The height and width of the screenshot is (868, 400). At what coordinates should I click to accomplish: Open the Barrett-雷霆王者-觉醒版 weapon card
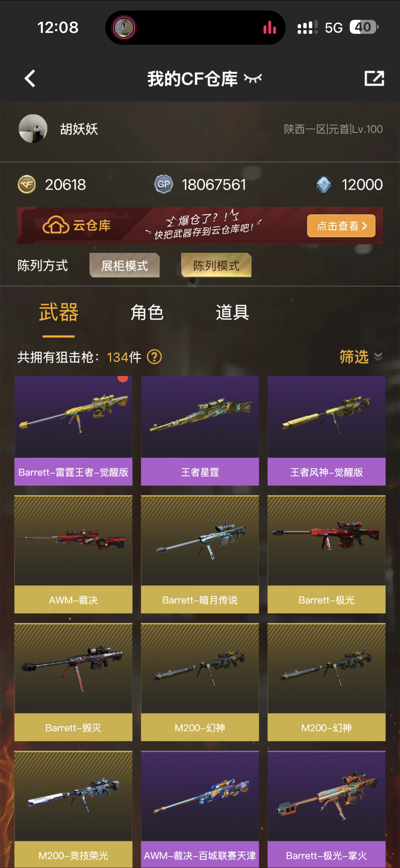coord(73,431)
